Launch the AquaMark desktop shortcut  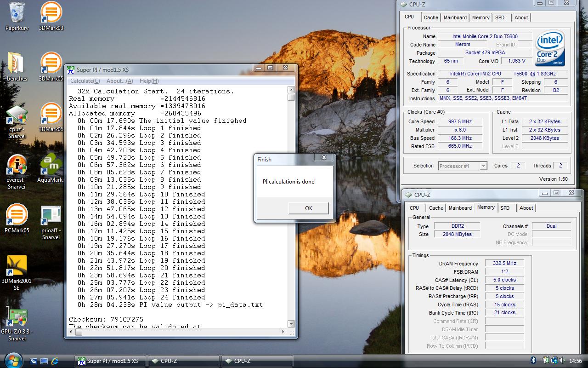point(51,168)
